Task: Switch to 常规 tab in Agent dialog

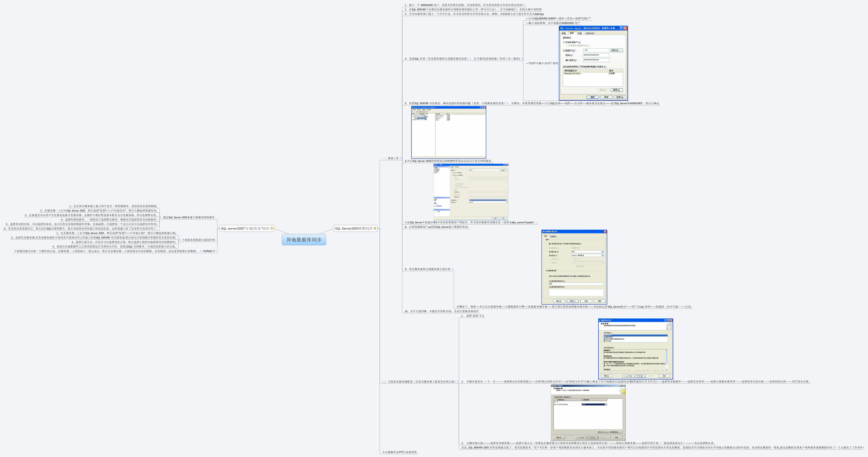Action: point(564,33)
